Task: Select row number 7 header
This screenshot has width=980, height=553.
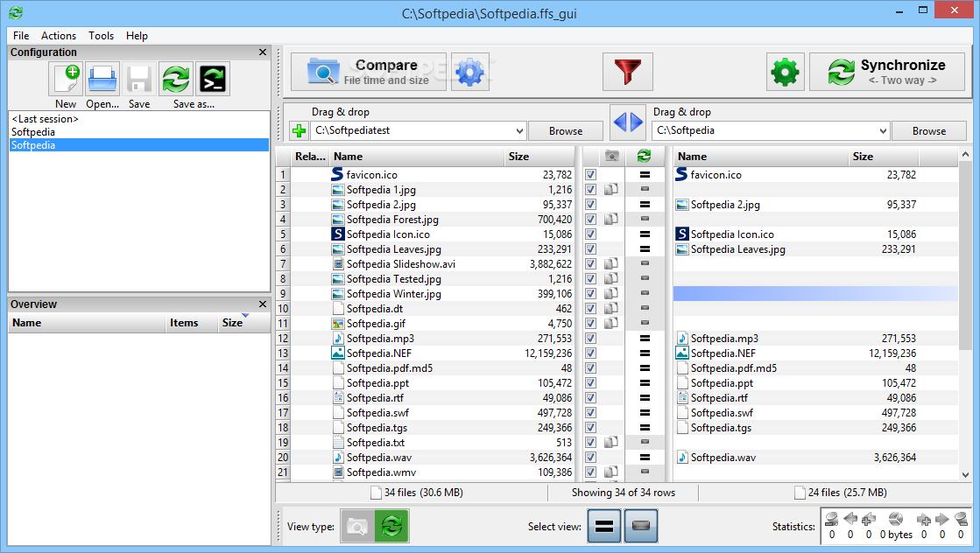Action: tap(283, 264)
